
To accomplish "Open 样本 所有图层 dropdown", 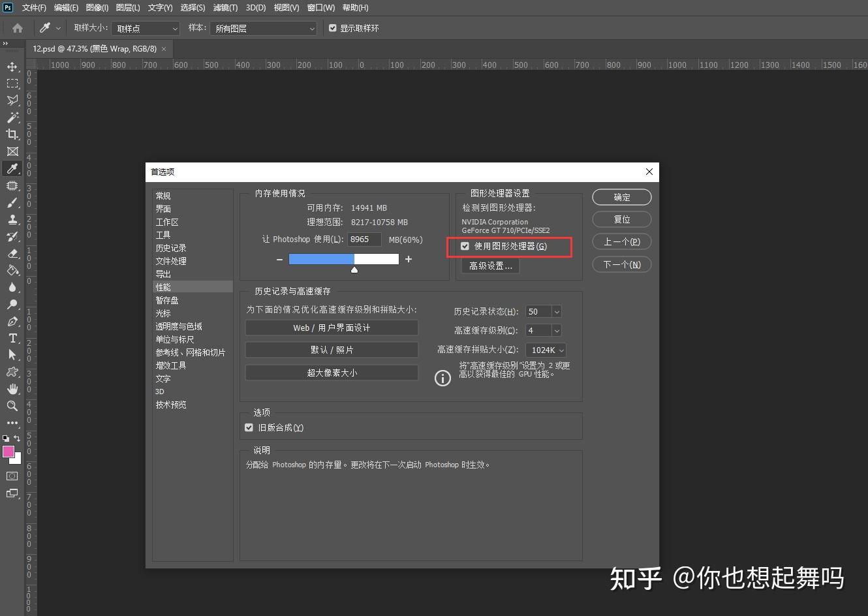I will pyautogui.click(x=263, y=29).
